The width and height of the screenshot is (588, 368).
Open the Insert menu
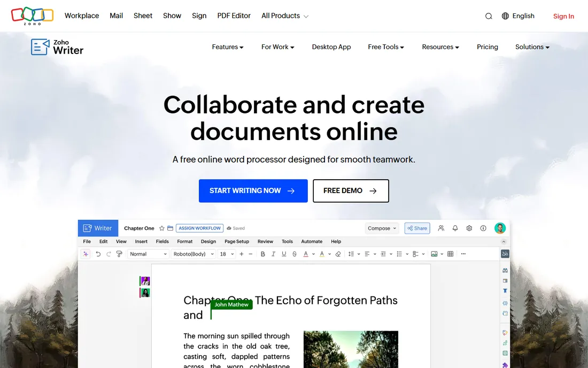[x=141, y=242]
